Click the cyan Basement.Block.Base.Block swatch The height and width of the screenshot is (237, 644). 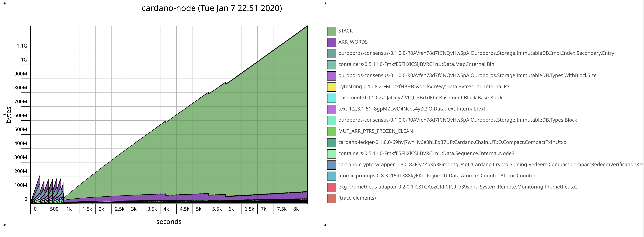331,98
